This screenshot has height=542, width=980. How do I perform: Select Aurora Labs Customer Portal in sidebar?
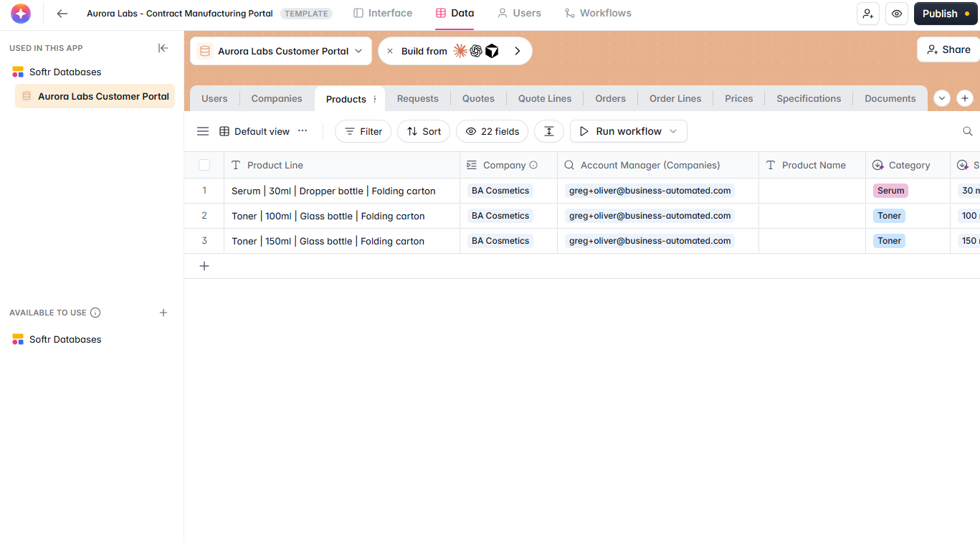95,96
